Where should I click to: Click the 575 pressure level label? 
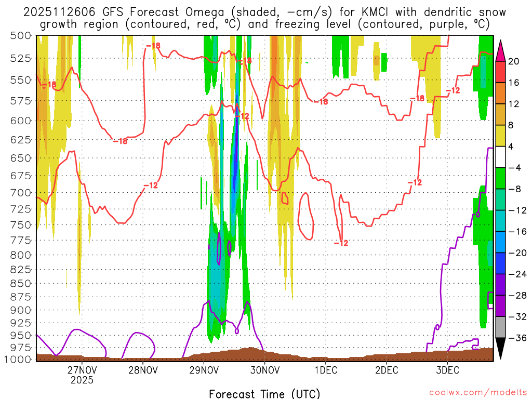[21, 101]
